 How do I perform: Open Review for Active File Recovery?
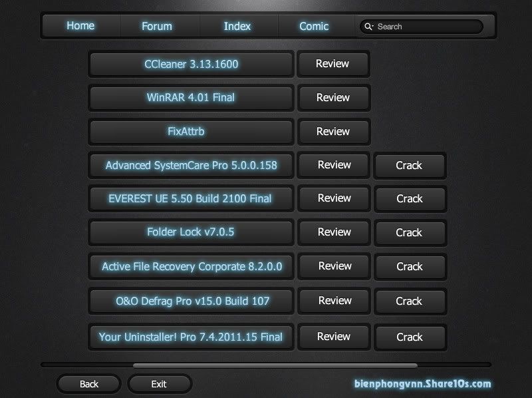(334, 266)
